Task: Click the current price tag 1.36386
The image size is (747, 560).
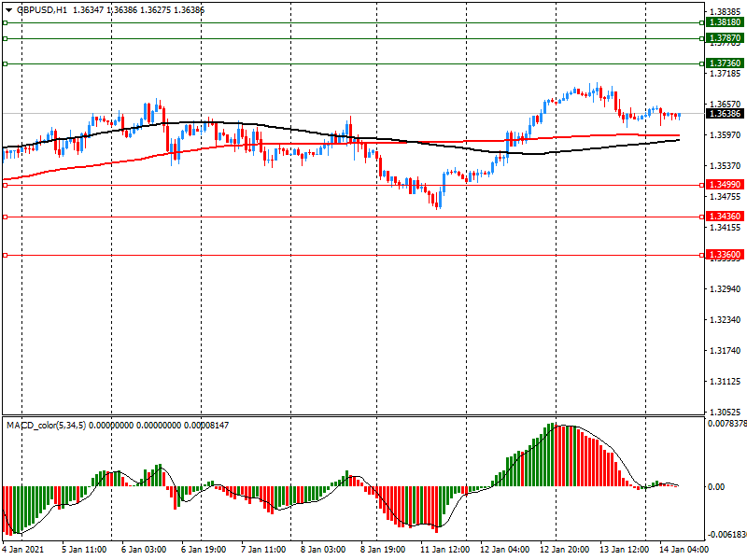Action: tap(725, 114)
